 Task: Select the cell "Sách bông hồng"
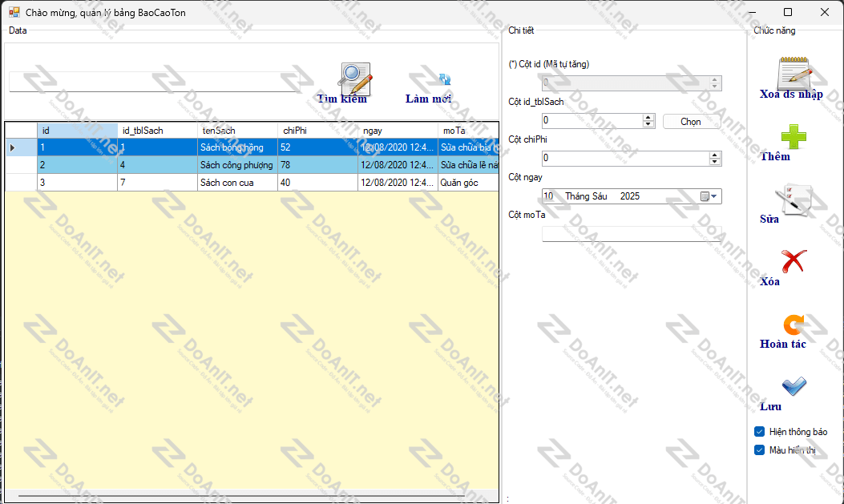click(238, 147)
